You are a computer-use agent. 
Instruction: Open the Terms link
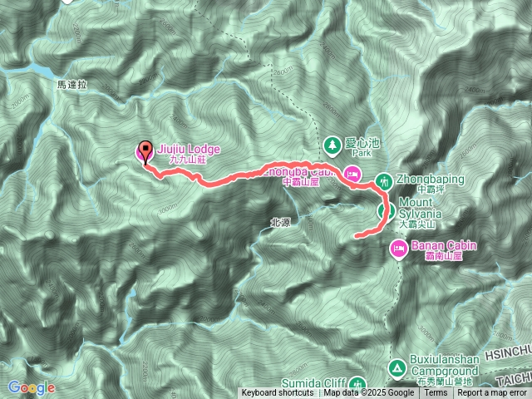coord(436,393)
